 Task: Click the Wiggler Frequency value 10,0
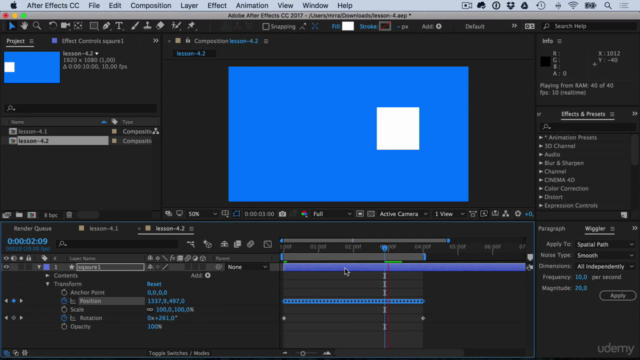581,277
